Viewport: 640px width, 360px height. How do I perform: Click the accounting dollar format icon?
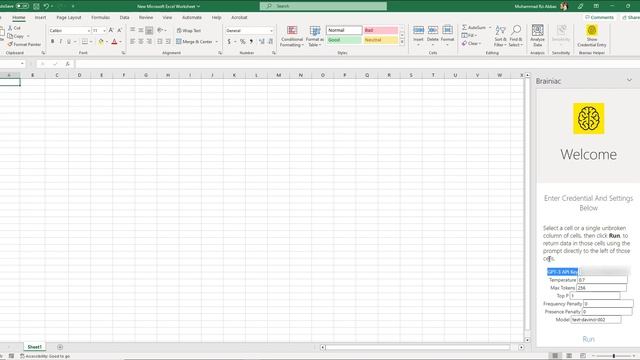click(x=229, y=42)
